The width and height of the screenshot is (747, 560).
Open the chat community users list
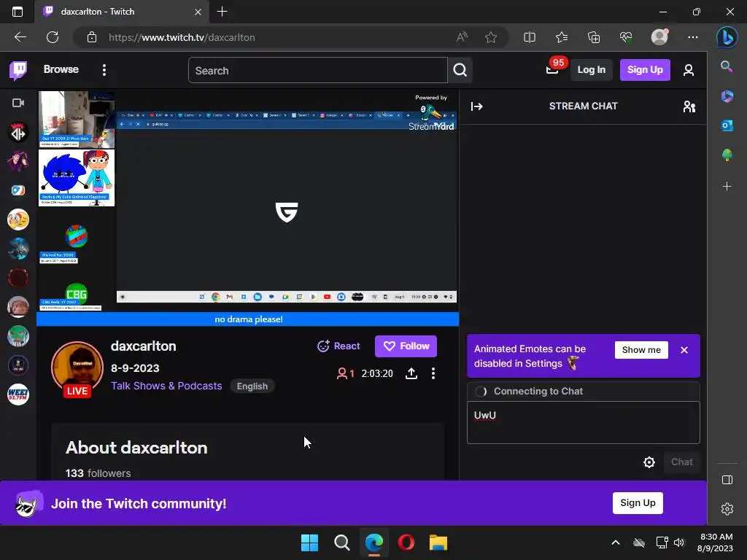pyautogui.click(x=689, y=106)
